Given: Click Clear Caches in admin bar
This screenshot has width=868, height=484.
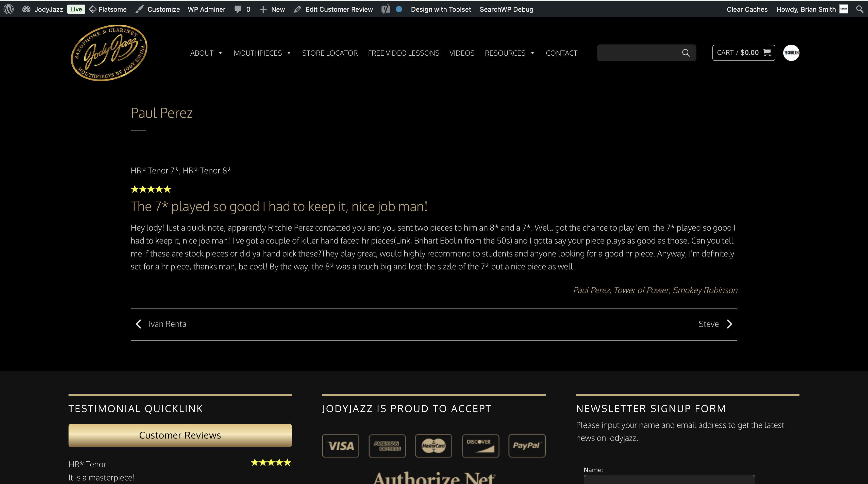Looking at the screenshot, I should (x=747, y=9).
